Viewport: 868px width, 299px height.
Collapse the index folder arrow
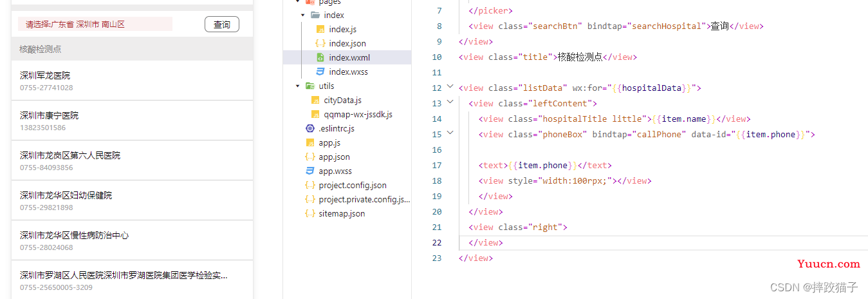[302, 15]
